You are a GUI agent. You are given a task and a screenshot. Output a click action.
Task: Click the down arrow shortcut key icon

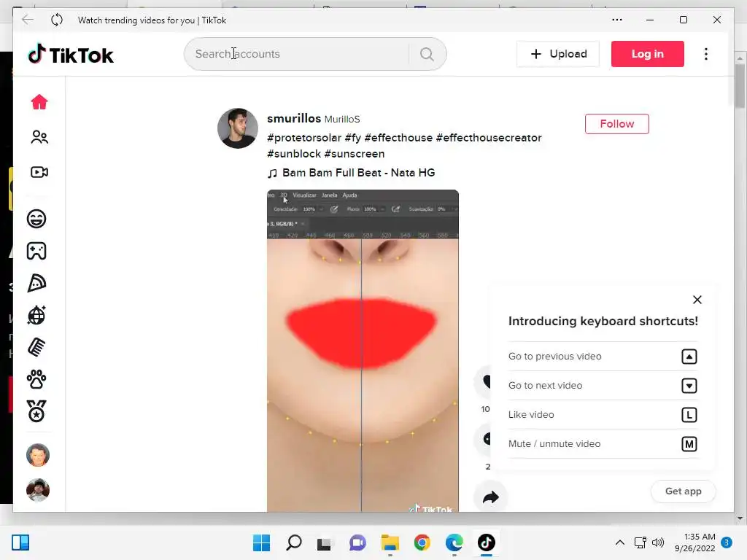(x=689, y=385)
